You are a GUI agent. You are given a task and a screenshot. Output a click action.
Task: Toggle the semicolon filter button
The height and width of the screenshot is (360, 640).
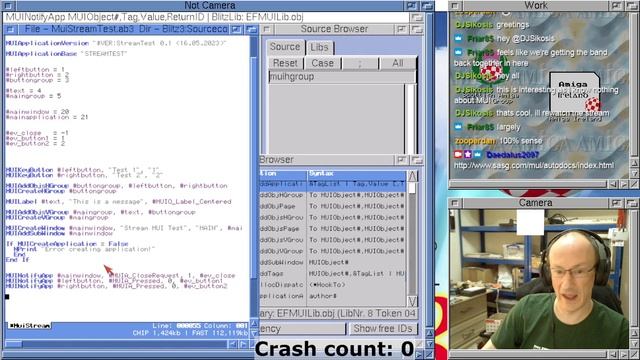point(360,63)
